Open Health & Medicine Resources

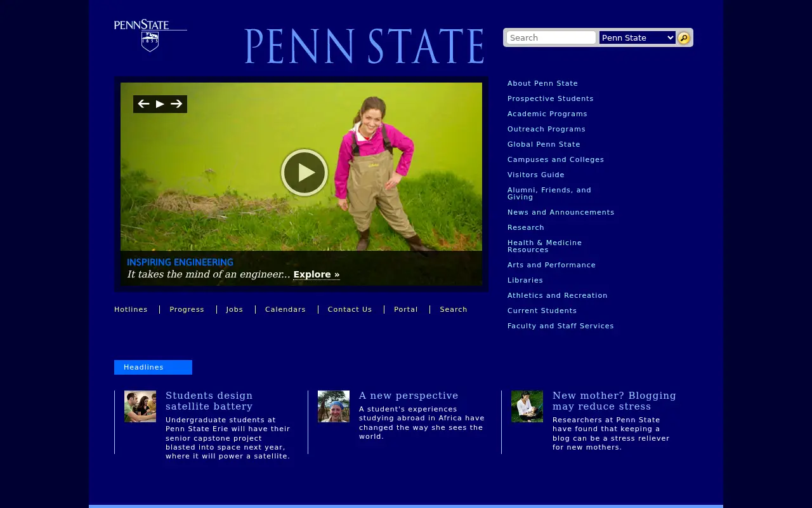click(544, 246)
